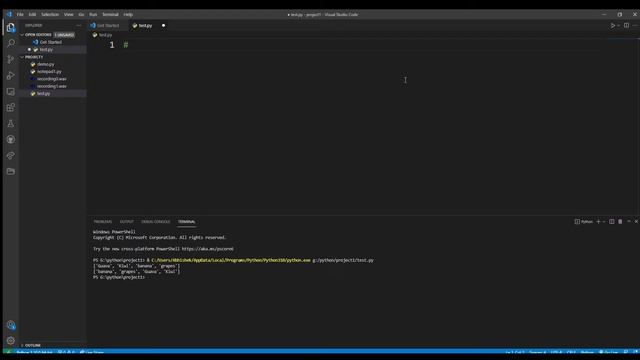Viewport: 640px width, 360px height.
Task: Open the Search view in activity bar
Action: click(x=11, y=43)
